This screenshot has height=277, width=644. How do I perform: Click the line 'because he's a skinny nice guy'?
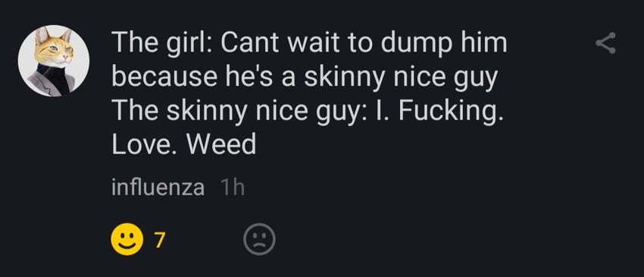tap(305, 77)
